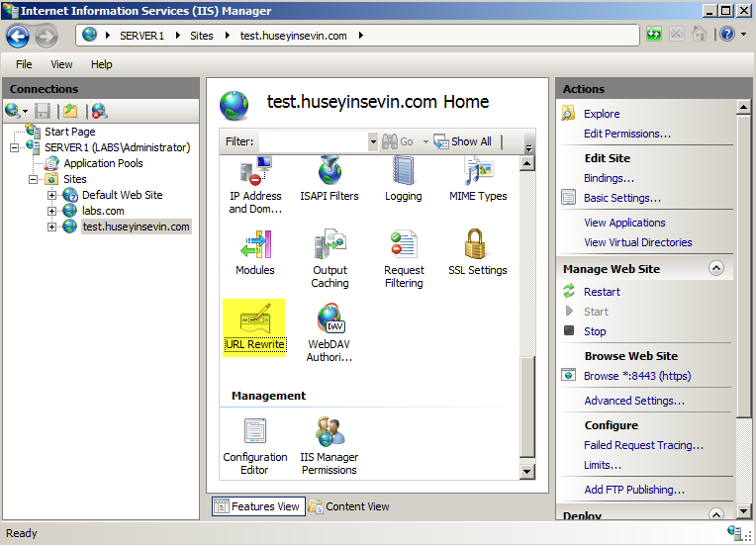This screenshot has height=545, width=756.
Task: Click the status bar network icon
Action: (x=734, y=533)
